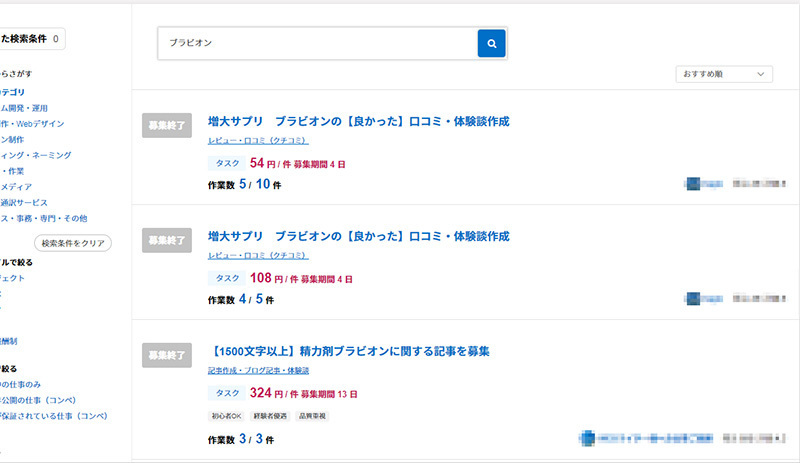
Task: Click 作業数 5/10 件 text
Action: [x=244, y=184]
